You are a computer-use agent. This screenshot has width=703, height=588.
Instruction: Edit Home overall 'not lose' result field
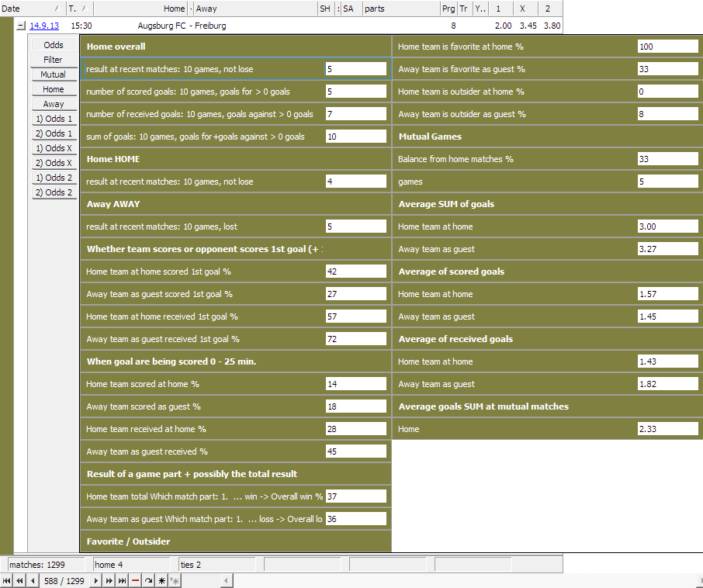click(x=356, y=69)
